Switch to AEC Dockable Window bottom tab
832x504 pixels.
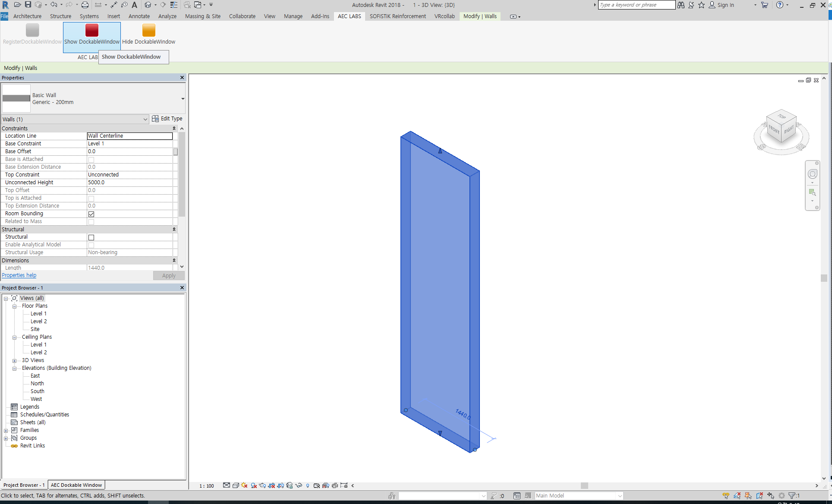pyautogui.click(x=76, y=485)
